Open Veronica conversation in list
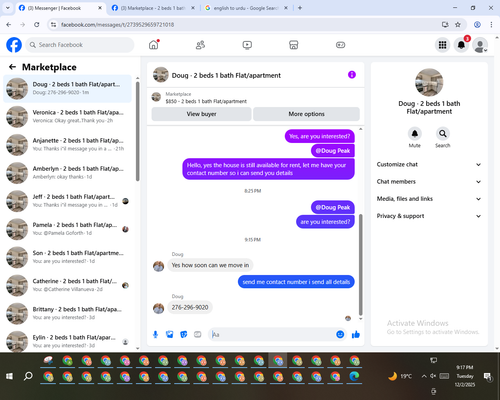Viewport: 500px width, 400px height. click(x=67, y=117)
